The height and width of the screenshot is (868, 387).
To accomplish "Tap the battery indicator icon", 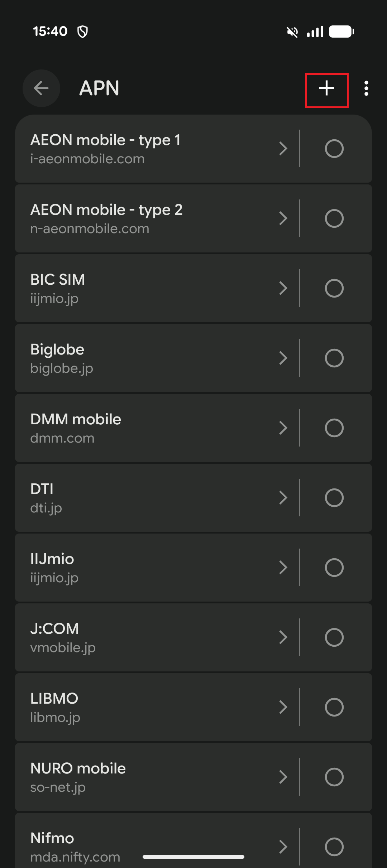I will pos(341,32).
